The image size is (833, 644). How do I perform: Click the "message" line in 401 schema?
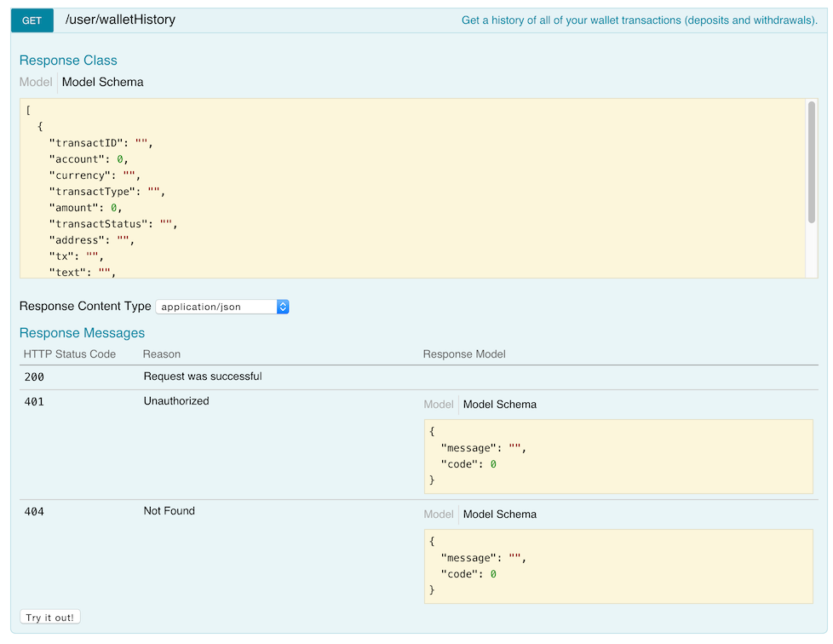[484, 448]
